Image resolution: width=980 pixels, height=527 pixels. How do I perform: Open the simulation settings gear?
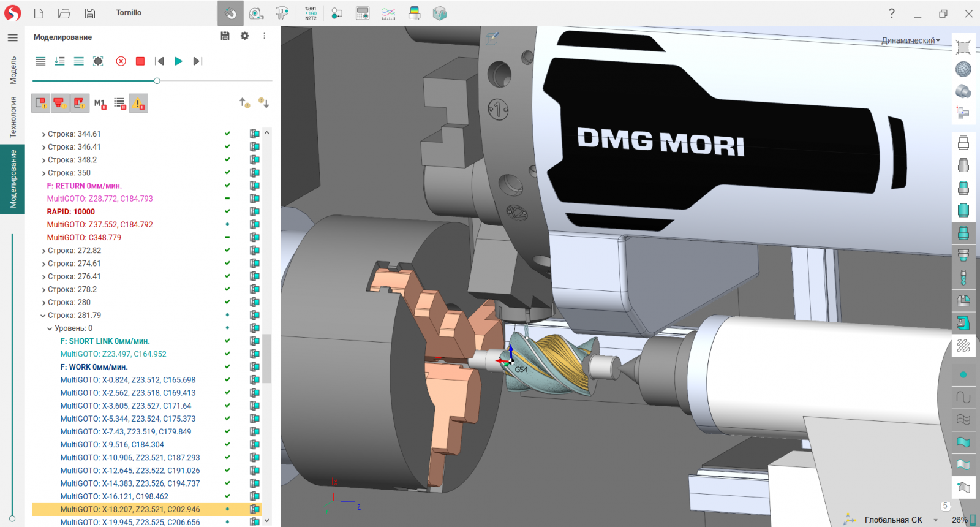click(245, 36)
